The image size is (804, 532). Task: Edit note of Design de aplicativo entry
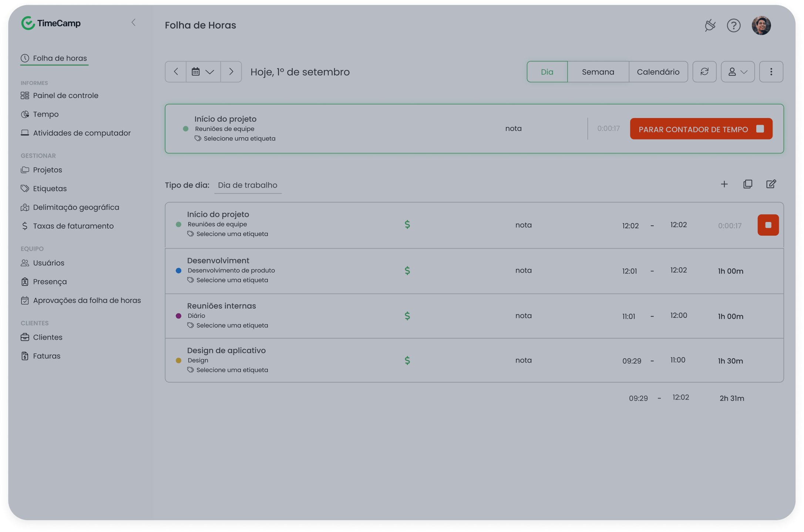point(524,360)
